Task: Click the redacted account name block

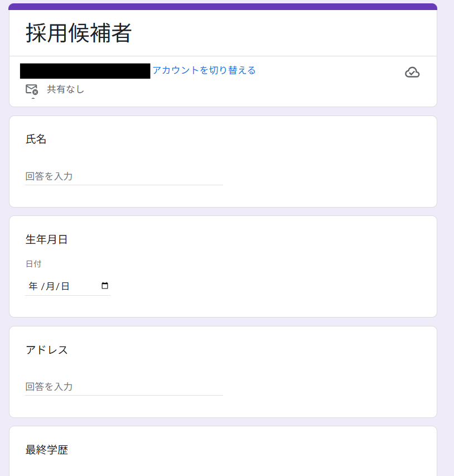Action: [84, 70]
